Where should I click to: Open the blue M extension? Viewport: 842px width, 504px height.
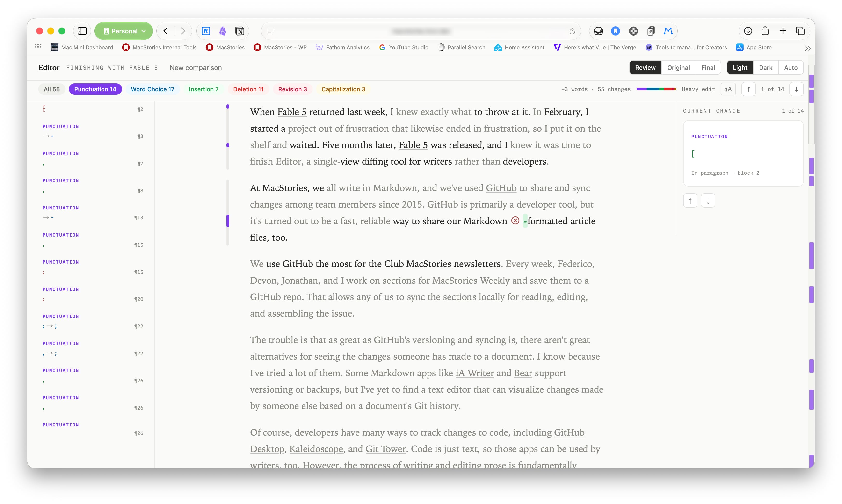click(668, 31)
